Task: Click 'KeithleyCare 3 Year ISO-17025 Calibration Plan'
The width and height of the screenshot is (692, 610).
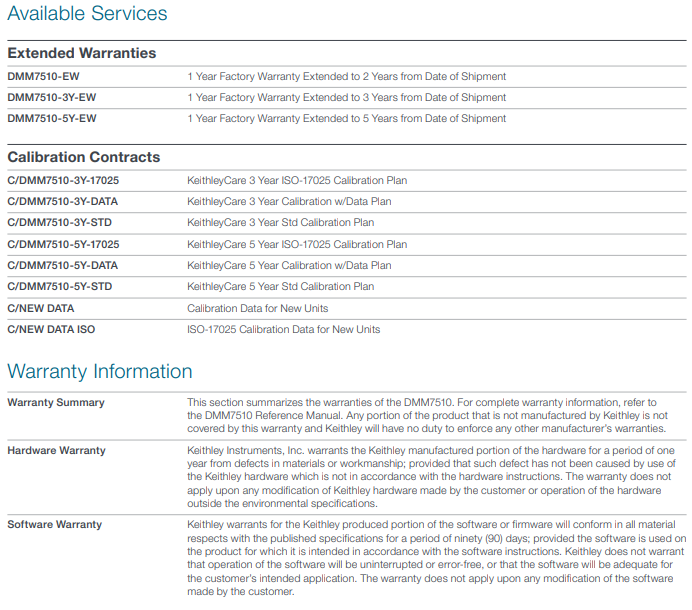Action: 297,181
